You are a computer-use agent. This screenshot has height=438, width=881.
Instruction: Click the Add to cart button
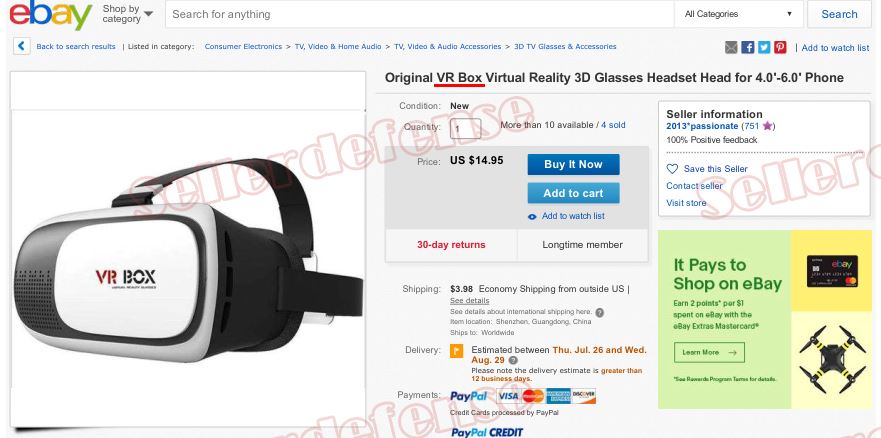(573, 193)
